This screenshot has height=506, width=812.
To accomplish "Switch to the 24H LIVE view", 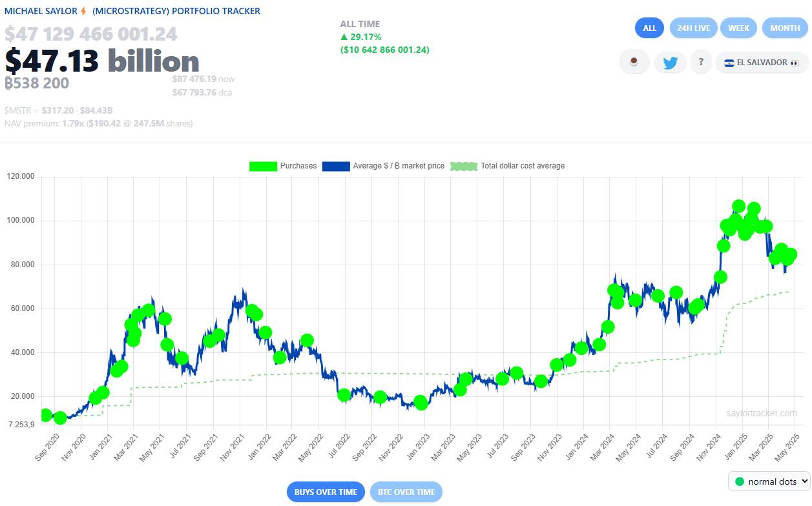I will click(693, 28).
